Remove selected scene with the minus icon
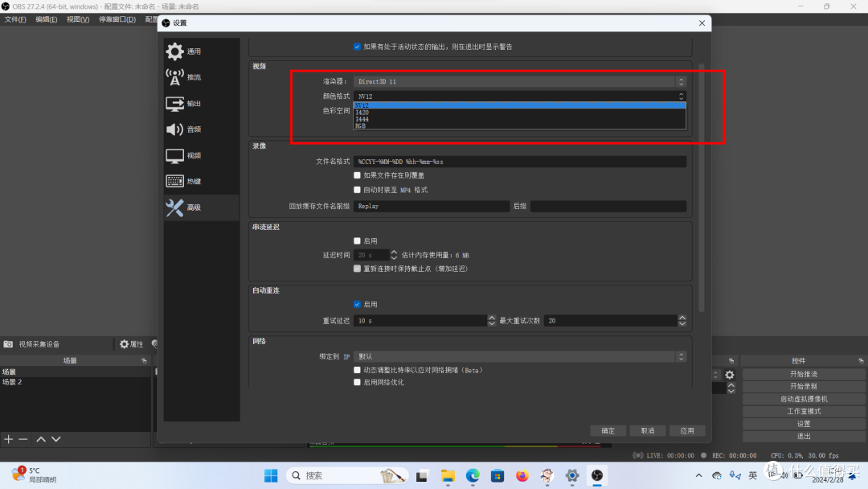The height and width of the screenshot is (489, 868). coord(23,439)
